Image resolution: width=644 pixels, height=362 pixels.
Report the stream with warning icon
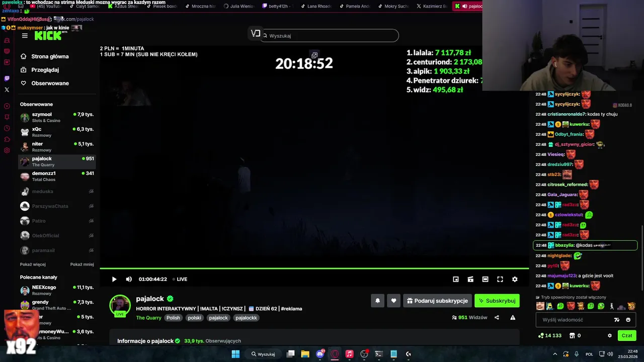pyautogui.click(x=513, y=317)
